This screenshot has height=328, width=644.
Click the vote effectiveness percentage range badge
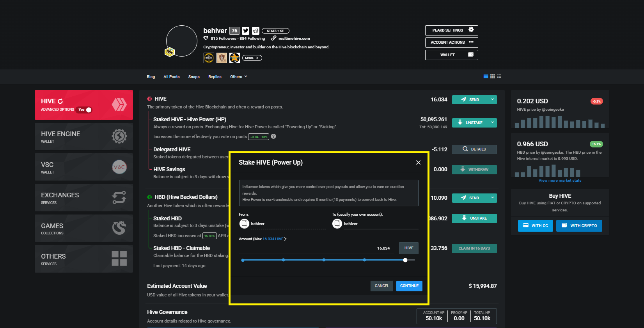[x=259, y=137]
